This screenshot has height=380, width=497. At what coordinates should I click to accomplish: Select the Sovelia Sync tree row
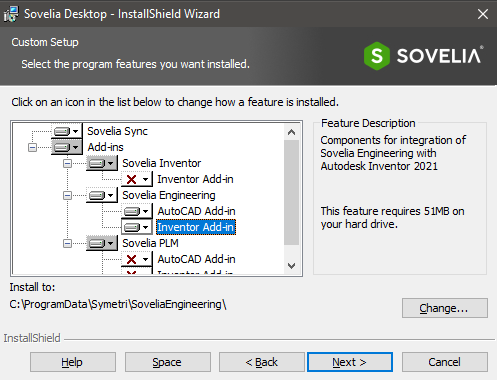click(x=117, y=131)
